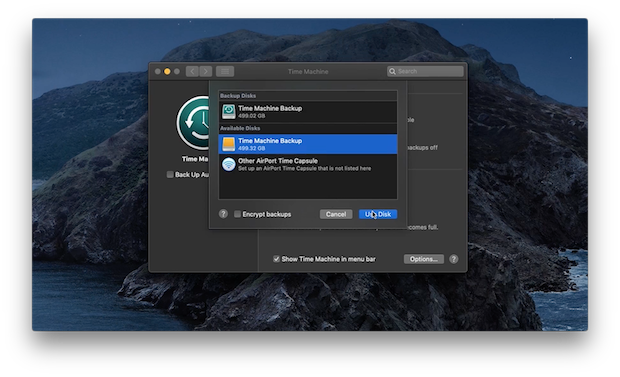The image size is (620, 377).
Task: Select the Time Machine Backup 499.02 GB backup disk
Action: coord(308,112)
